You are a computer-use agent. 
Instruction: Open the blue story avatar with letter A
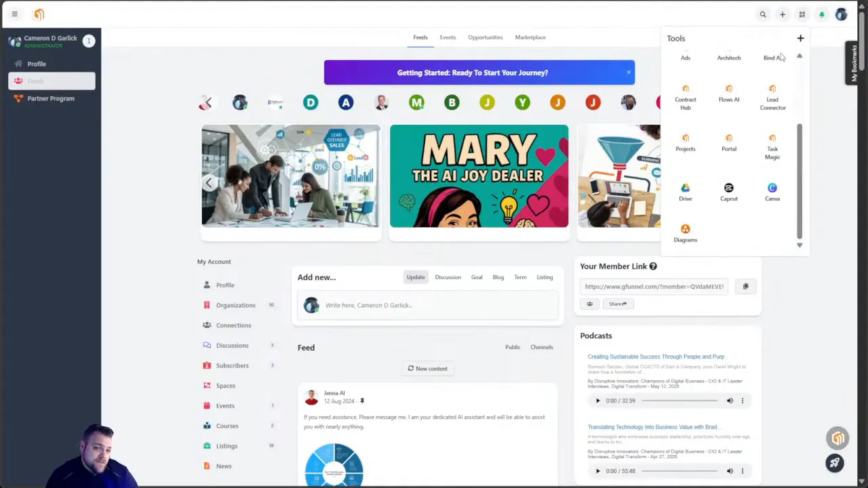[x=346, y=102]
